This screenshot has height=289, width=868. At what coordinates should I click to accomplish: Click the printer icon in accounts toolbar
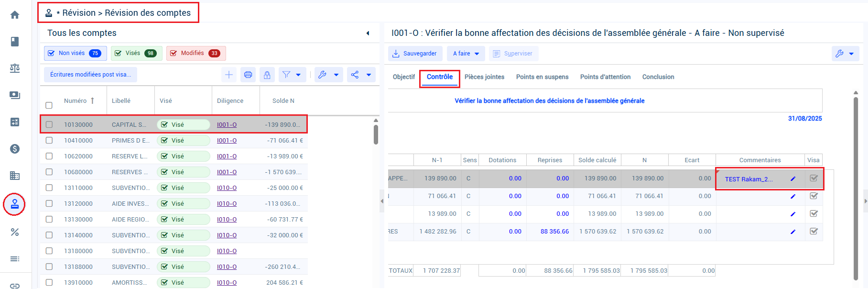(x=248, y=75)
